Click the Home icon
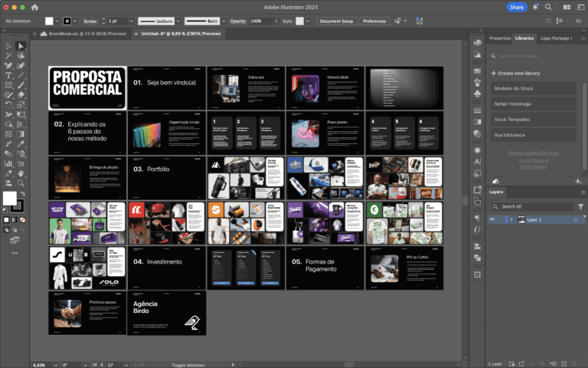Viewport: 588px width, 368px height. pos(34,7)
